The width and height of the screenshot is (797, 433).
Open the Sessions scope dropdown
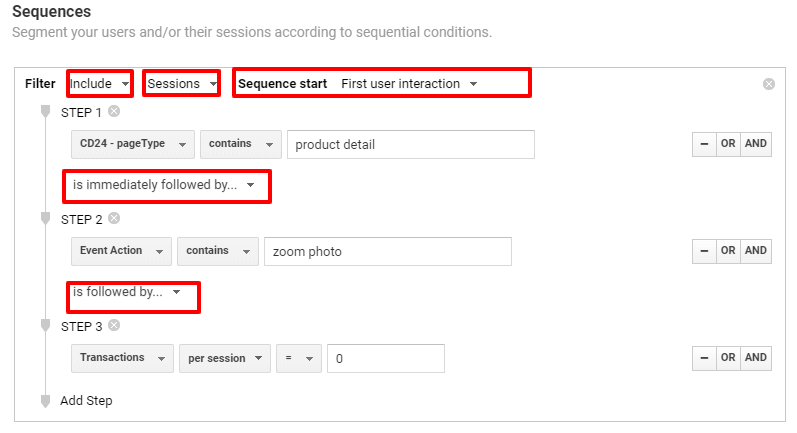click(181, 84)
